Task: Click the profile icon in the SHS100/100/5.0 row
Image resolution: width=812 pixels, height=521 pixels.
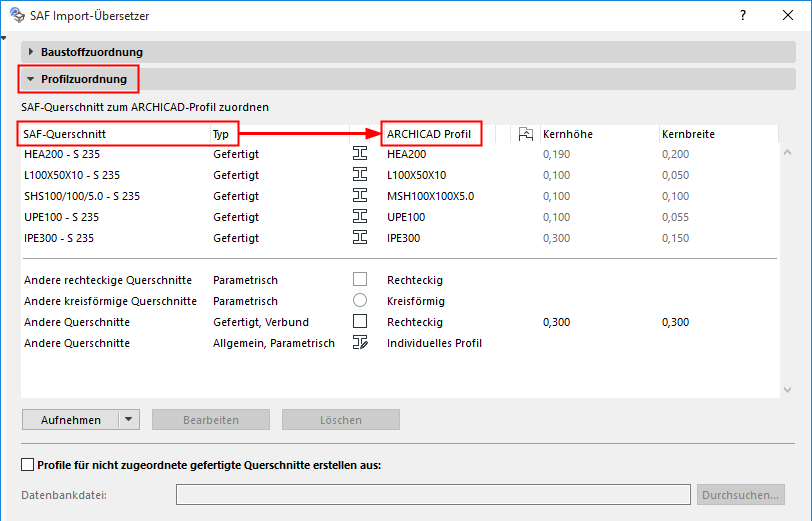Action: [x=360, y=195]
